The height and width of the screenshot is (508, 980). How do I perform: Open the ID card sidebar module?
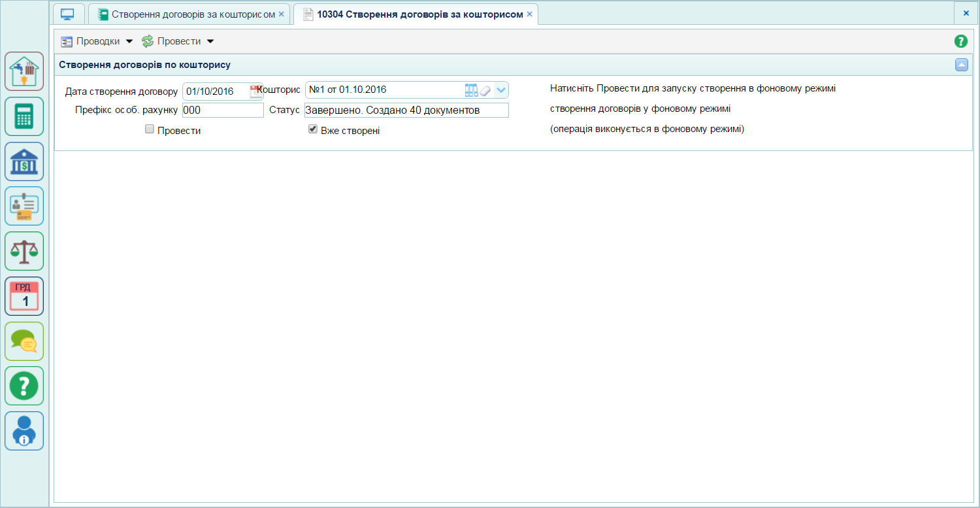pos(24,206)
